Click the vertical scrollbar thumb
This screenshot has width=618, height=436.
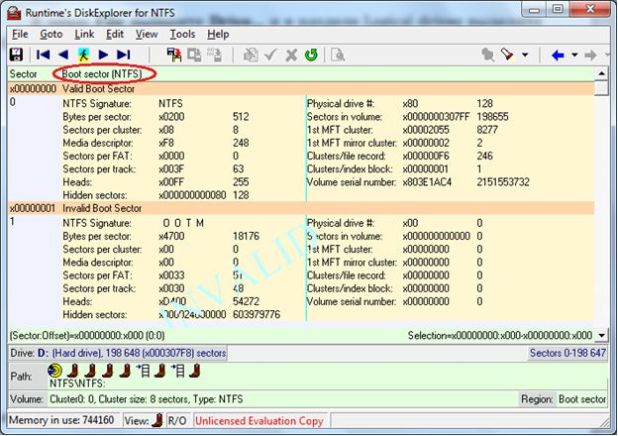[x=602, y=88]
